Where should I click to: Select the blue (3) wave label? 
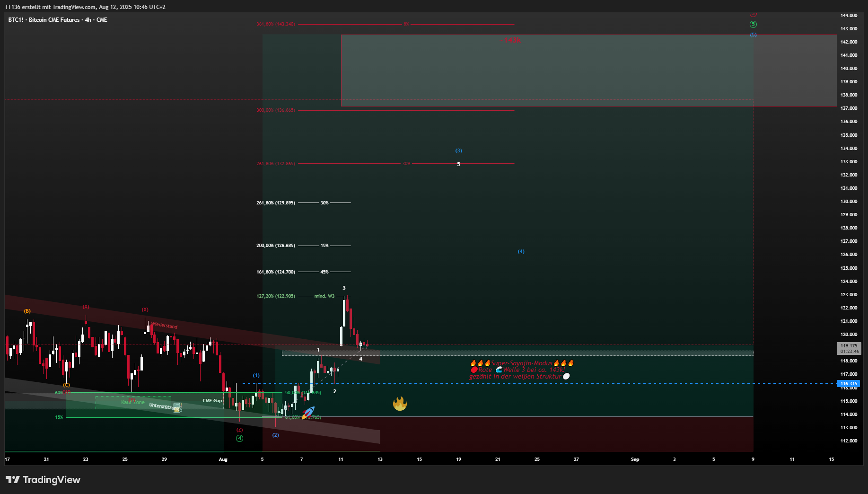tap(458, 150)
